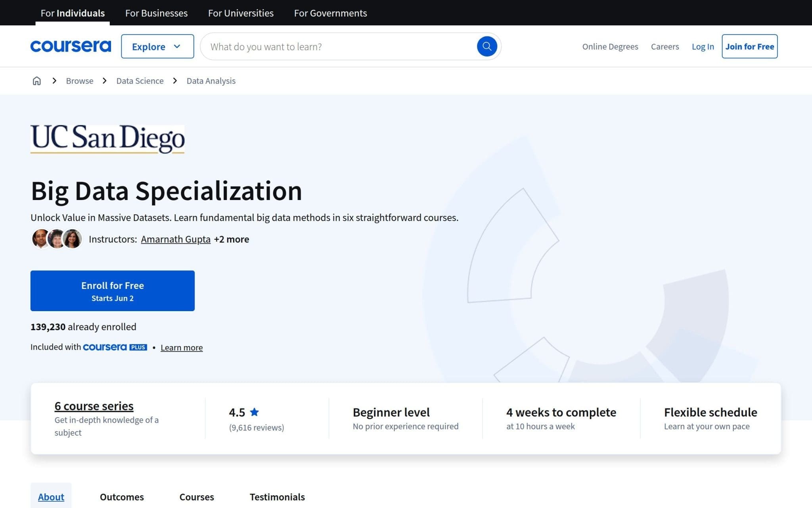The width and height of the screenshot is (812, 508).
Task: Click the '(9,616 reviews)' text
Action: pyautogui.click(x=257, y=427)
